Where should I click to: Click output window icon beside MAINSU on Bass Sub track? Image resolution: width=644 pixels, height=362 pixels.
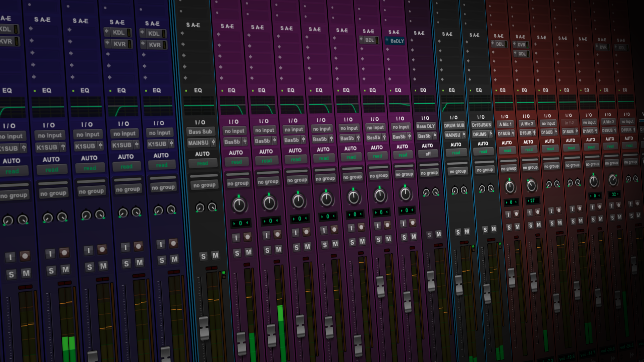[213, 142]
